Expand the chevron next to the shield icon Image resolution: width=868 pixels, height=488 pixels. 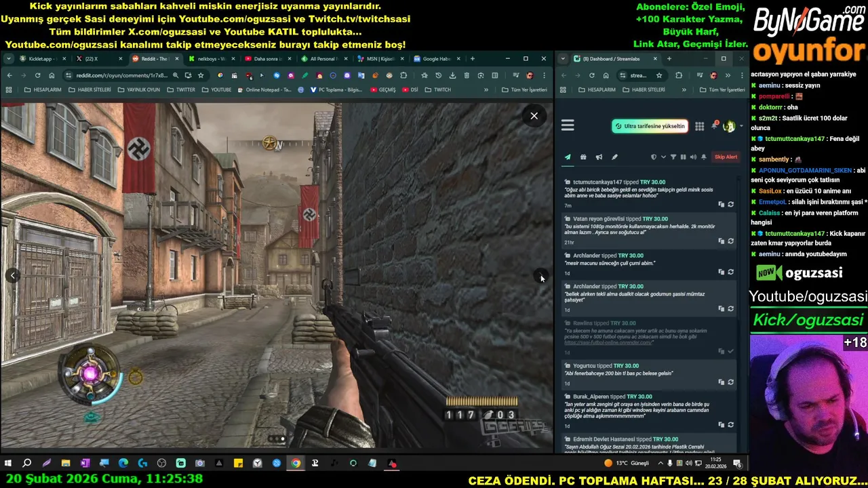point(663,157)
